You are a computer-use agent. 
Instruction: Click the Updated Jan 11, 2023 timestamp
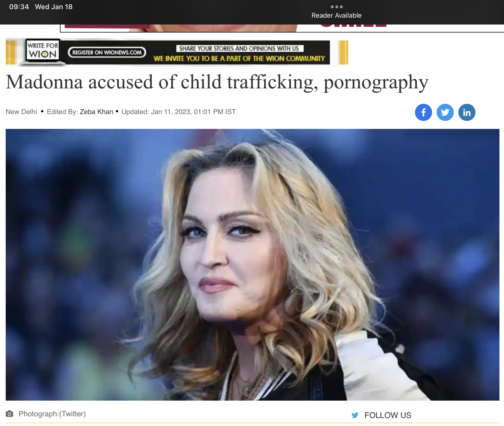(x=179, y=112)
